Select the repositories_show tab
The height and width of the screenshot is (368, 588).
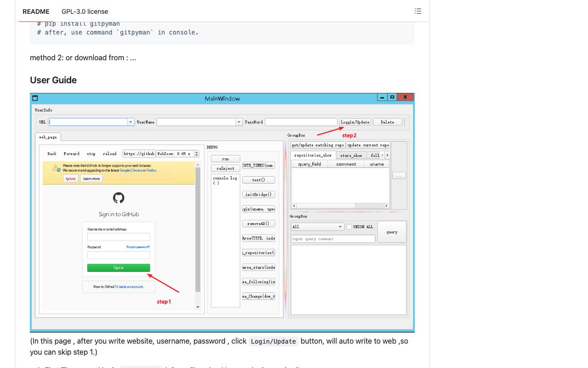[313, 155]
